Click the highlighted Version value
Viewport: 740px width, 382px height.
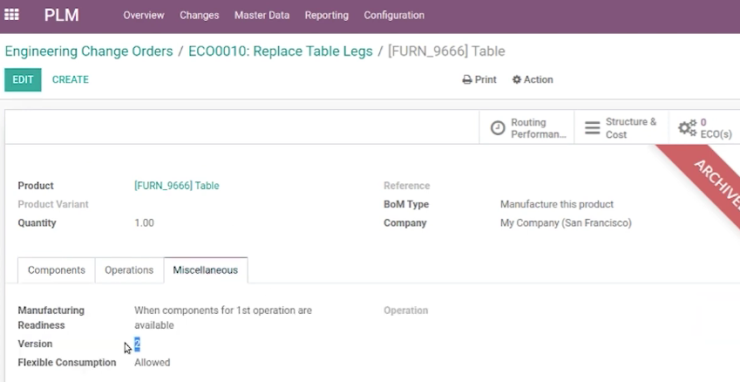click(x=137, y=344)
